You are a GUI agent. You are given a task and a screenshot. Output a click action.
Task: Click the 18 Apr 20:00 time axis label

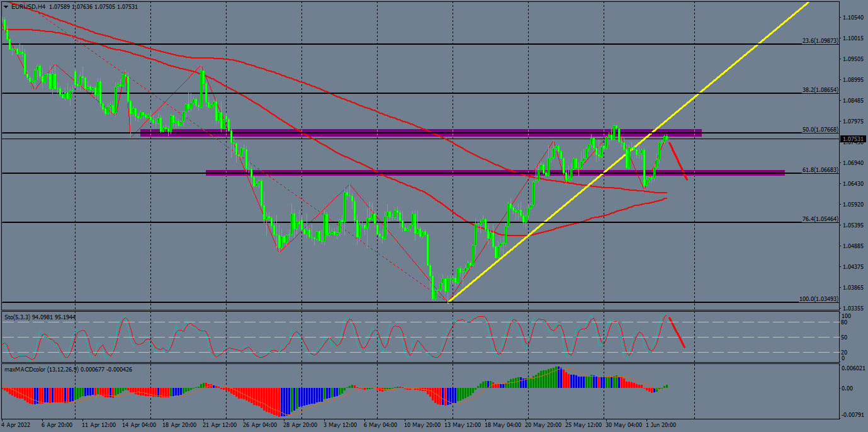point(179,425)
